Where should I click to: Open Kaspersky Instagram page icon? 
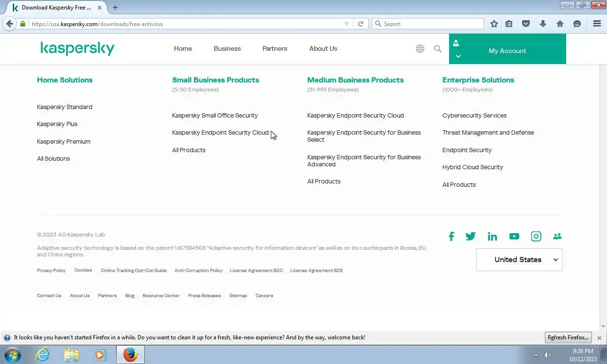point(536,237)
